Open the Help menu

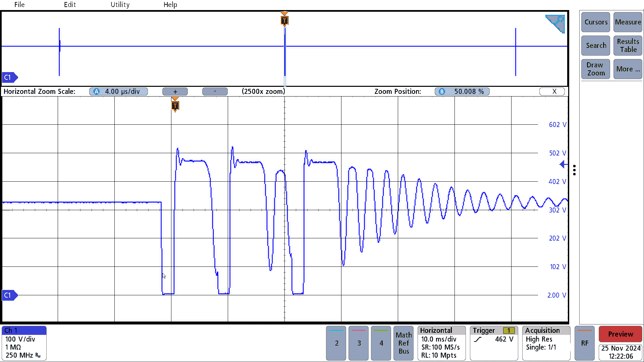170,5
